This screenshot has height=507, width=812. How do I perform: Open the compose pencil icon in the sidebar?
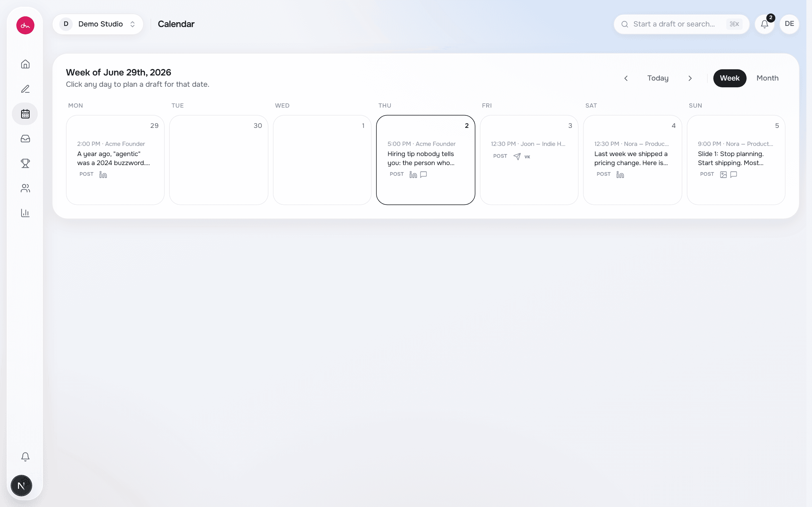(25, 89)
